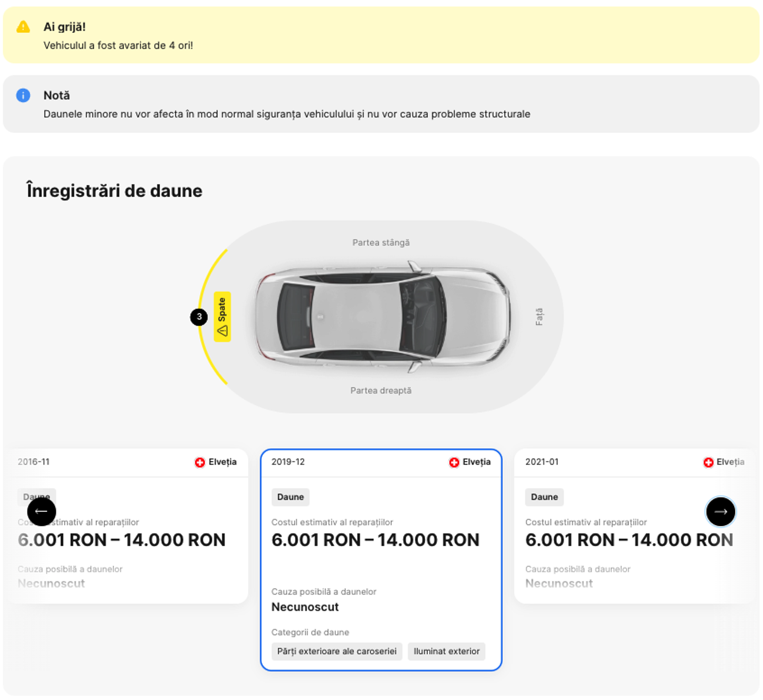
Task: Toggle the Daune tag on the 2021-01 card
Action: click(544, 497)
